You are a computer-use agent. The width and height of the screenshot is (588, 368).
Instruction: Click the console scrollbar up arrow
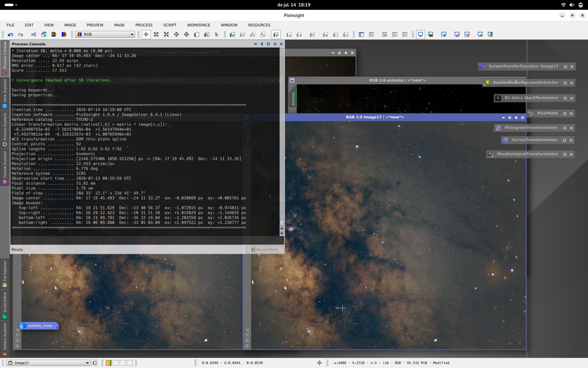[282, 228]
